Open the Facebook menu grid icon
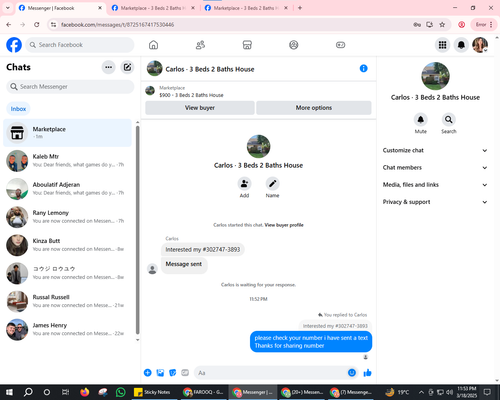The height and width of the screenshot is (400, 500). coord(442,45)
